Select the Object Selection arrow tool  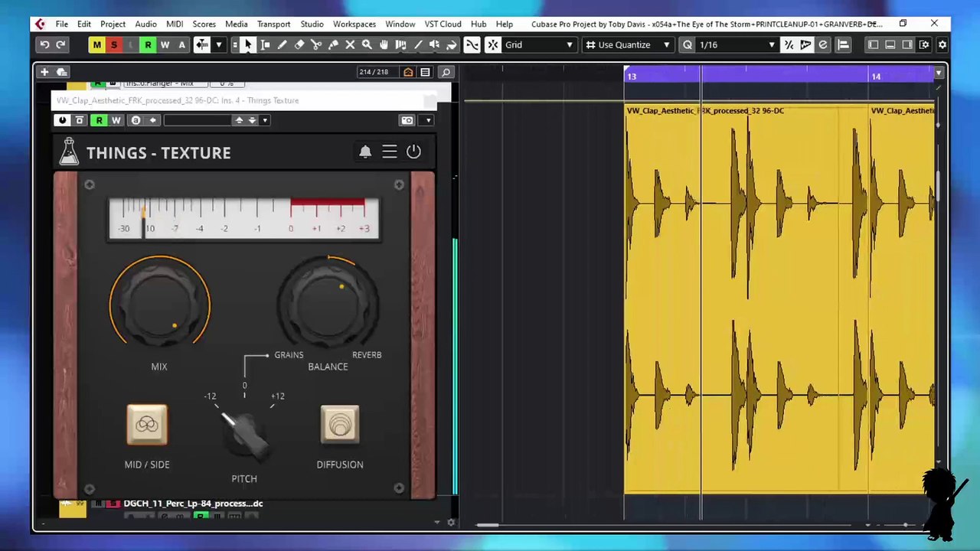(x=248, y=45)
